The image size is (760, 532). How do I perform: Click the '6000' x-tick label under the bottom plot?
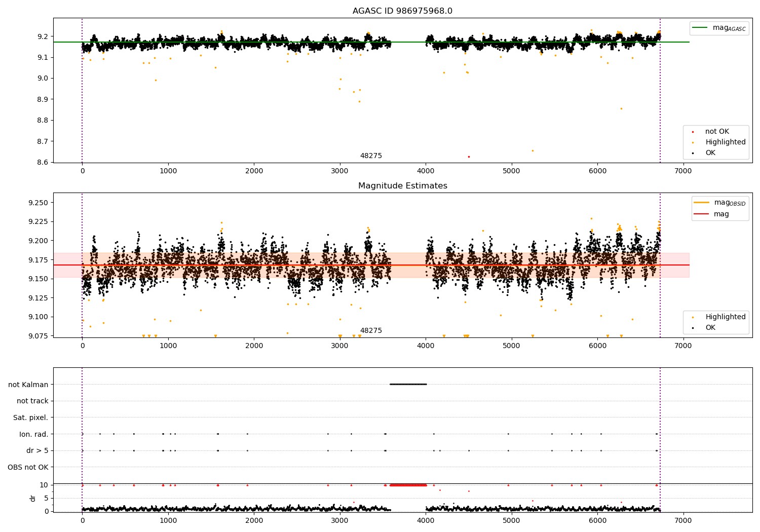click(x=597, y=520)
